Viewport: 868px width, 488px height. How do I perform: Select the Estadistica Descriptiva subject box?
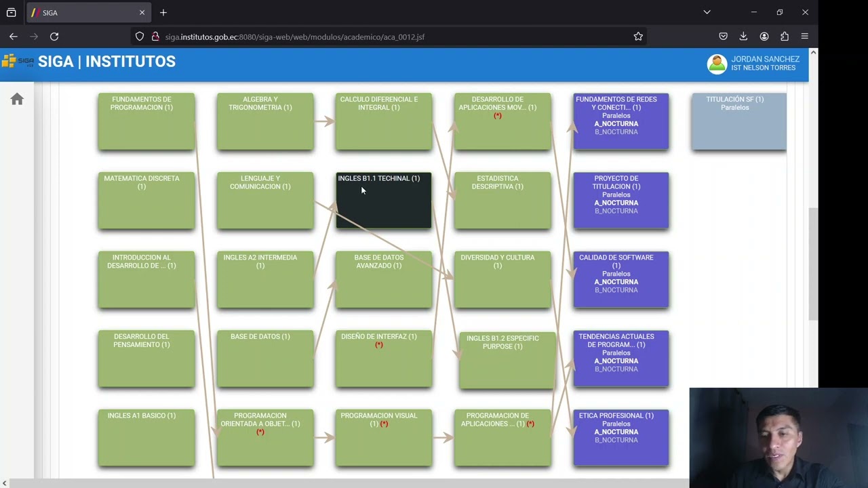[502, 201]
